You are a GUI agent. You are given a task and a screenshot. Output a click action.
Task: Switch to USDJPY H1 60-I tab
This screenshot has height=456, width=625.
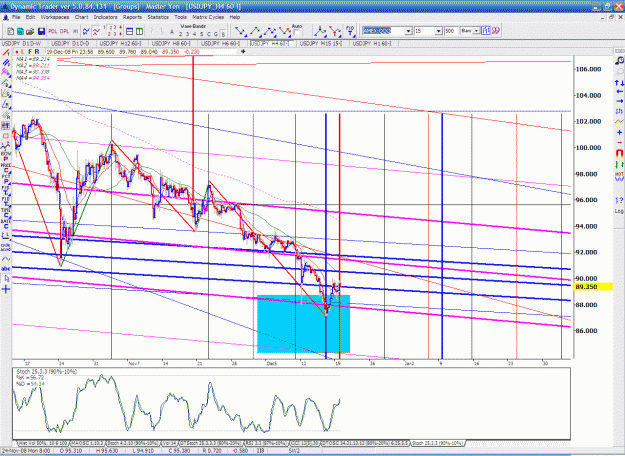[372, 43]
